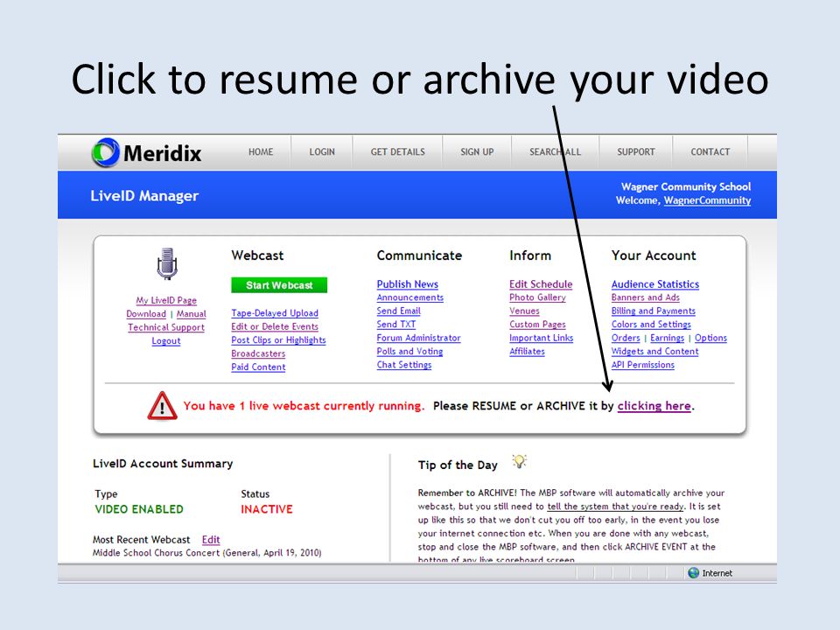
Task: Open the CONTACT nav item
Action: 710,151
